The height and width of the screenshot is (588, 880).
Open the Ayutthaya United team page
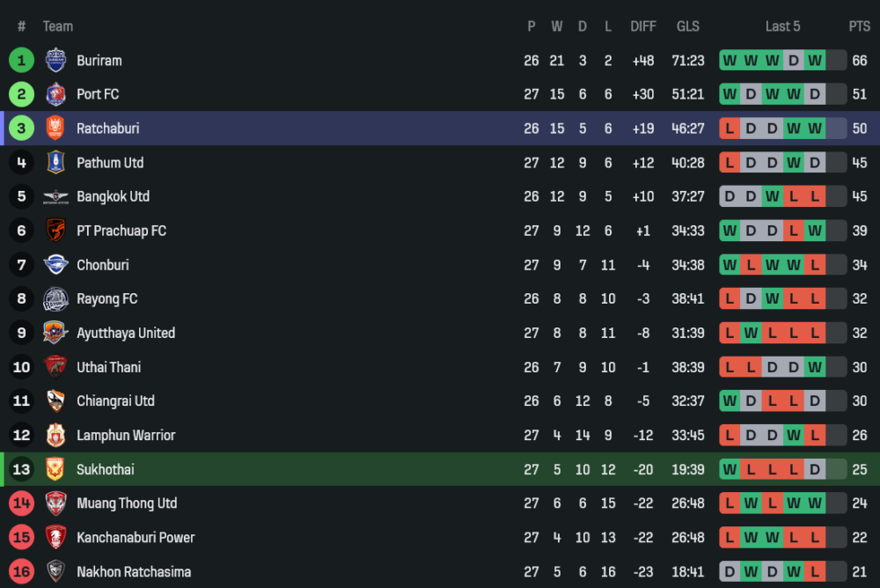click(125, 333)
